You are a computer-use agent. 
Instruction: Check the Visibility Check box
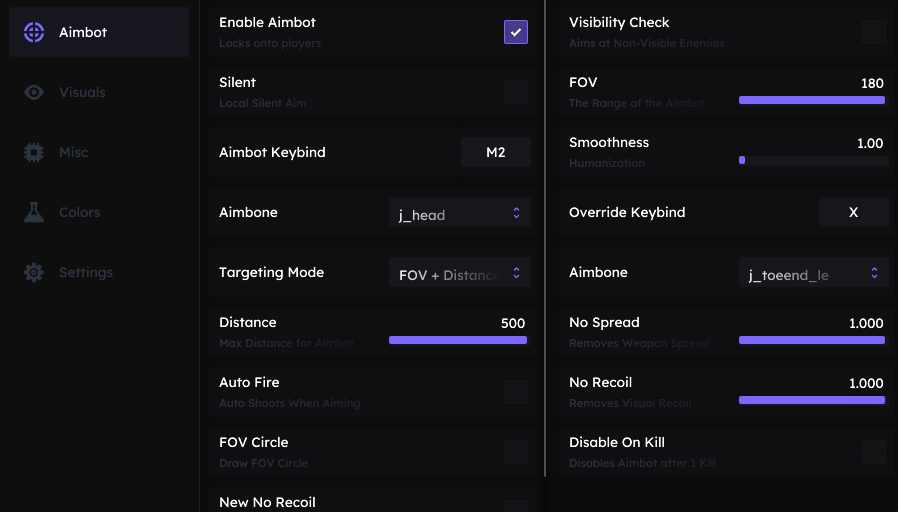(874, 32)
